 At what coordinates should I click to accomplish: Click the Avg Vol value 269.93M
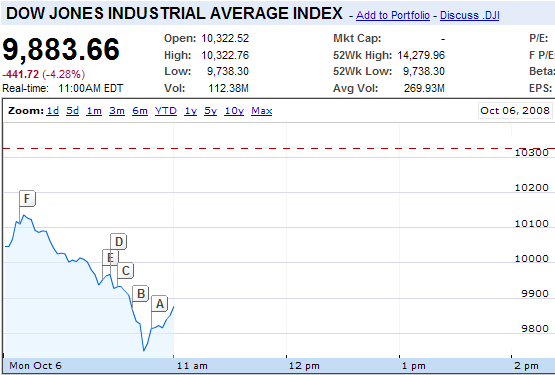pos(424,88)
